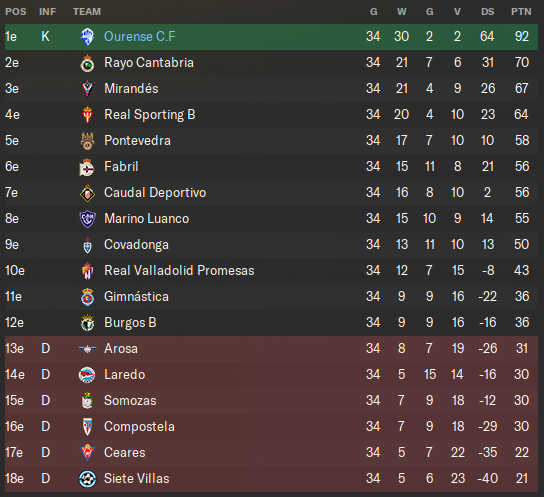Click the Laredo club badge

[87, 375]
